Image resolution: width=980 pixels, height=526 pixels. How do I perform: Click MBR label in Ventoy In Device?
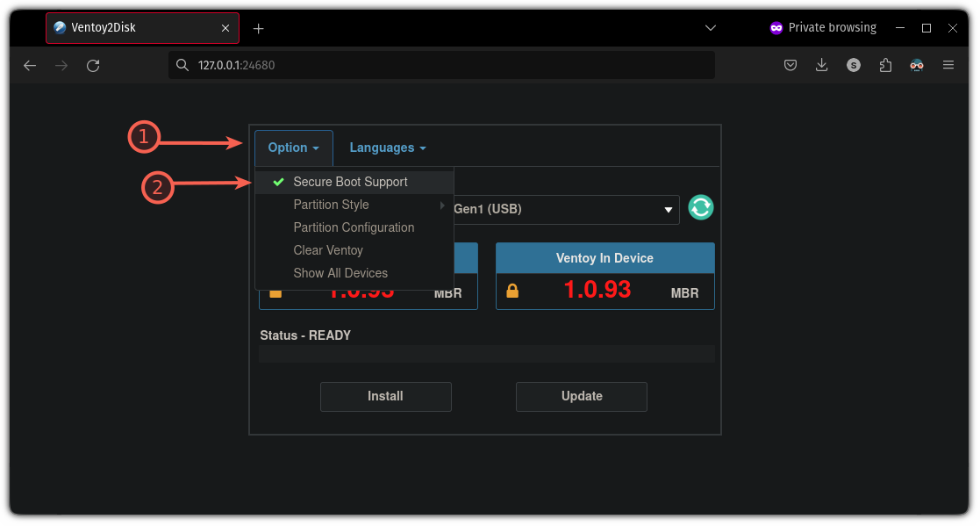point(684,293)
